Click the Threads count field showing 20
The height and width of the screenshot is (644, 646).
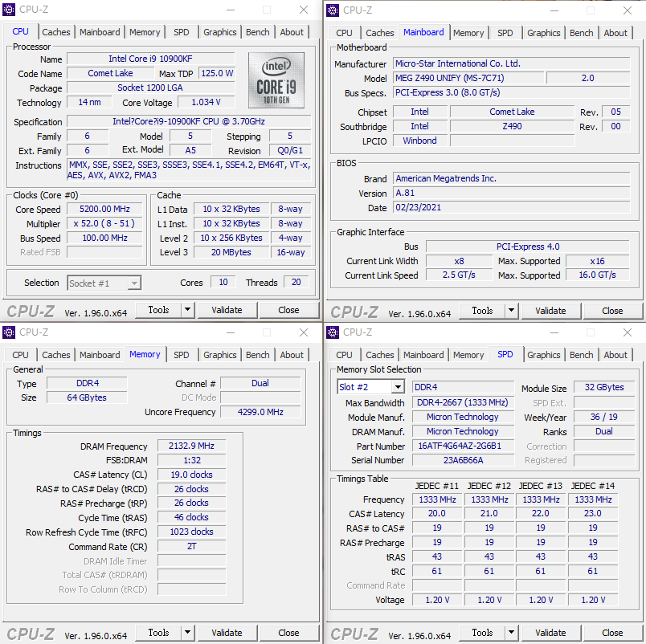[x=296, y=282]
